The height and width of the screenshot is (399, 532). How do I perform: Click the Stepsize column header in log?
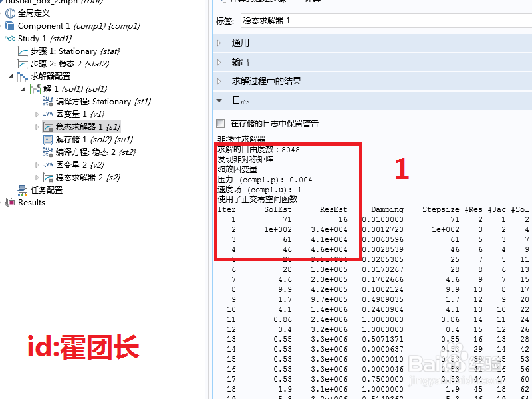[440, 209]
